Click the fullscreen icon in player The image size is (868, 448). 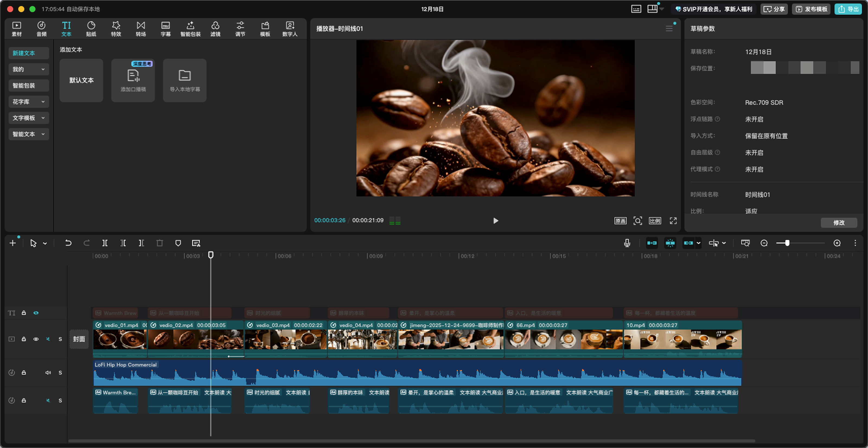[x=673, y=220]
